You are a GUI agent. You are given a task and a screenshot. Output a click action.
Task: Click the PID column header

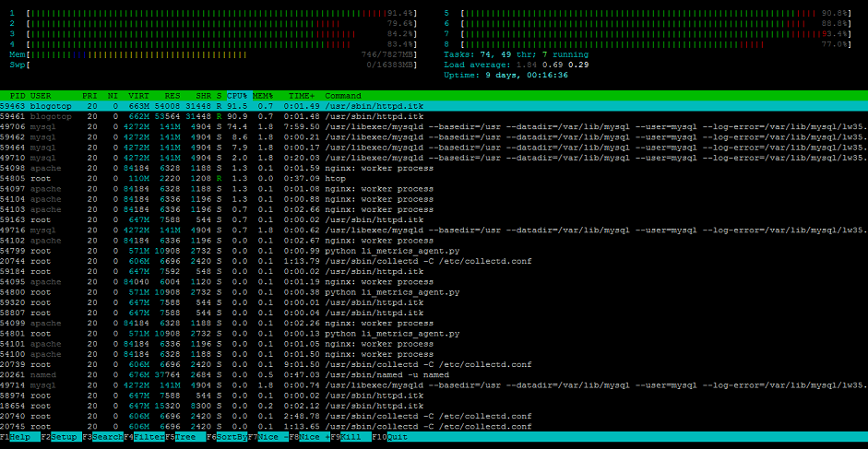(18, 96)
